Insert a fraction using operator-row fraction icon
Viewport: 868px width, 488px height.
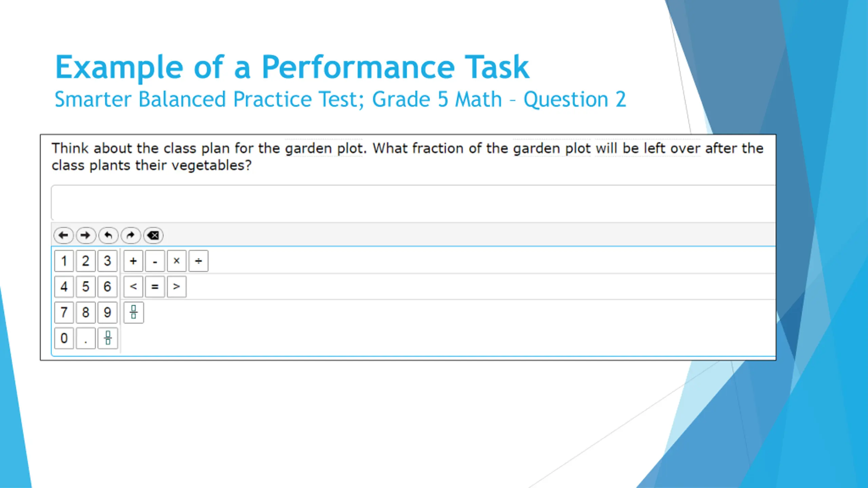click(134, 312)
